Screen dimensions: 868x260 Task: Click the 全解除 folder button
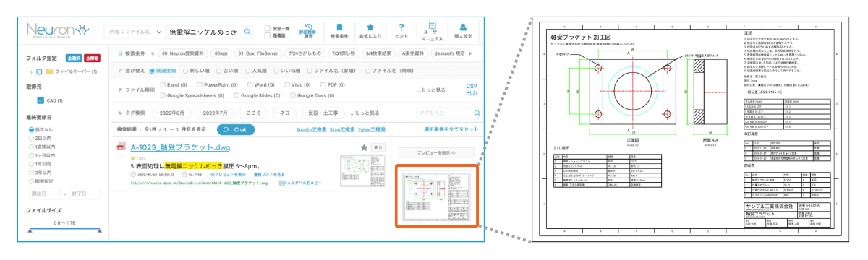(92, 57)
